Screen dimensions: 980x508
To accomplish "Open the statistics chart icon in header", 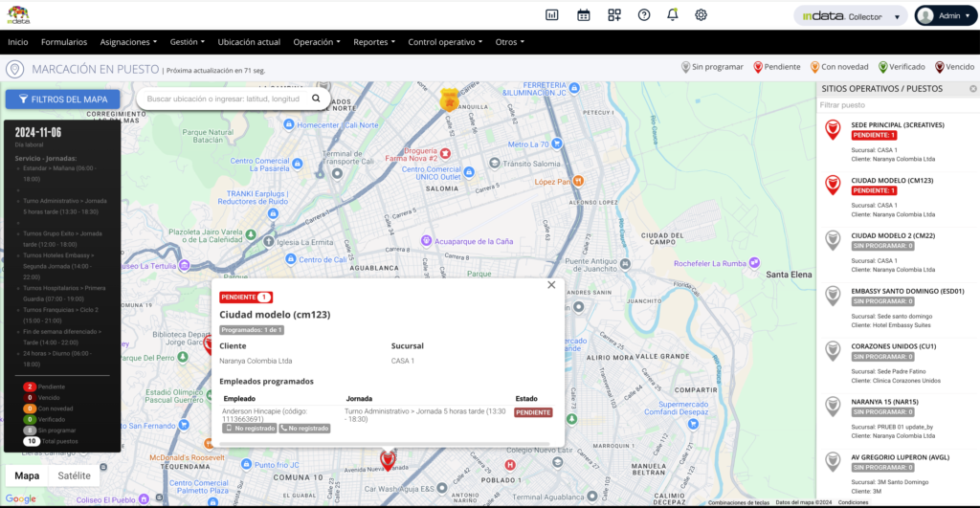I will pyautogui.click(x=552, y=14).
